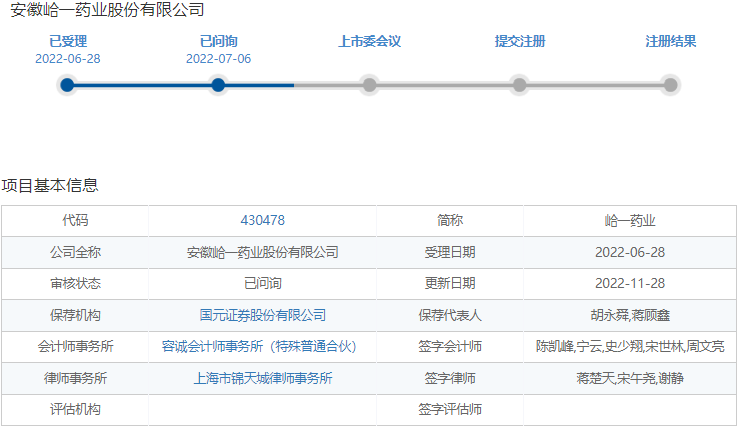Click the 已问询 status value in table
Screen dimensions: 738x427
pyautogui.click(x=263, y=283)
